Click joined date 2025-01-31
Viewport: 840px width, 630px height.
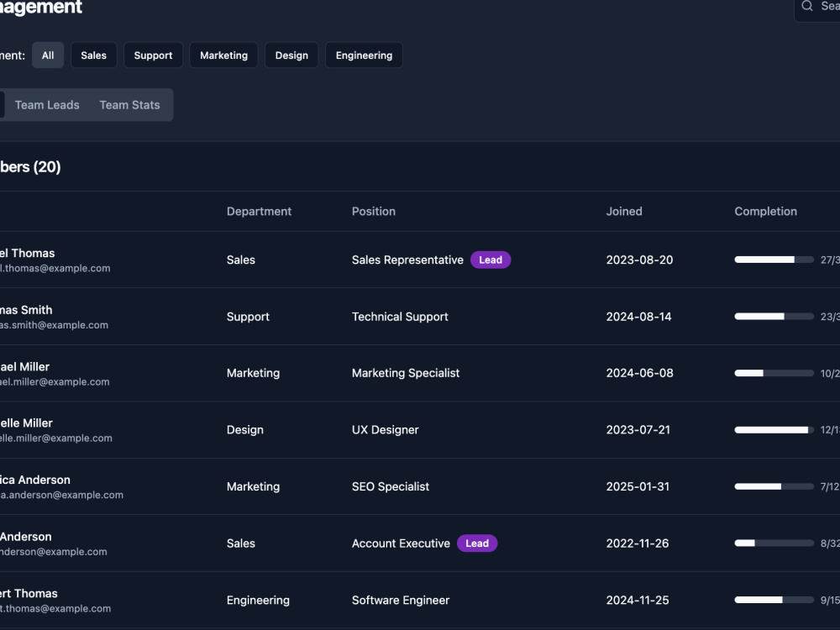[x=638, y=486]
